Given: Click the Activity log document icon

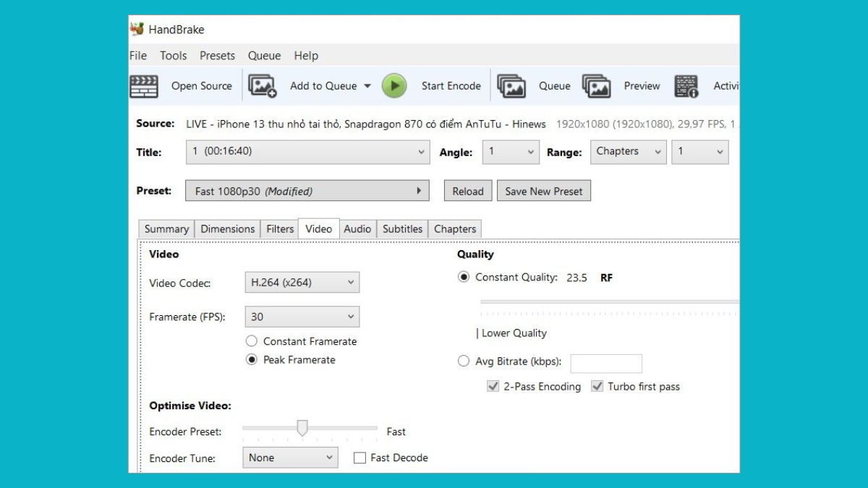Looking at the screenshot, I should click(x=686, y=86).
